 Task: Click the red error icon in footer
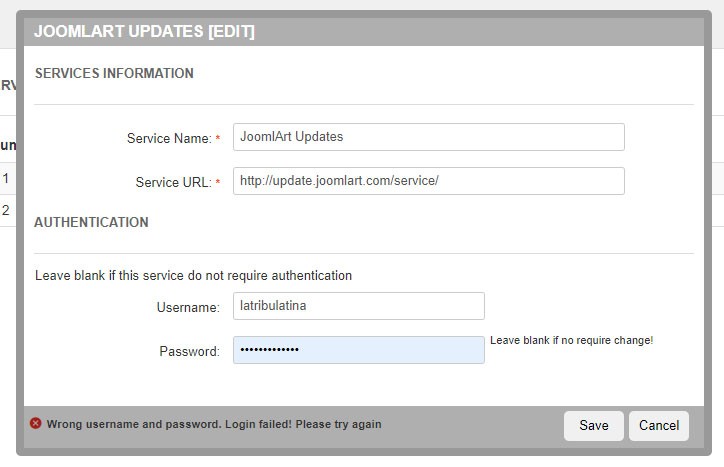click(x=36, y=424)
